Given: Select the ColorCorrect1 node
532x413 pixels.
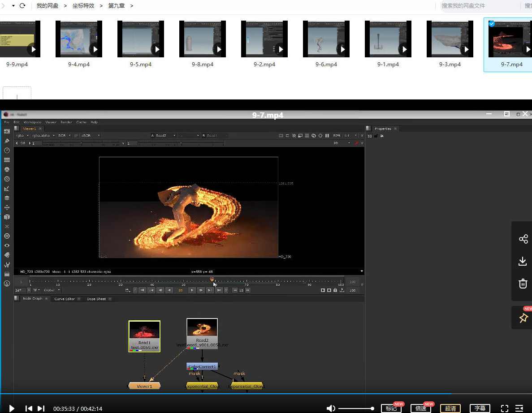Looking at the screenshot, I should pyautogui.click(x=202, y=366).
